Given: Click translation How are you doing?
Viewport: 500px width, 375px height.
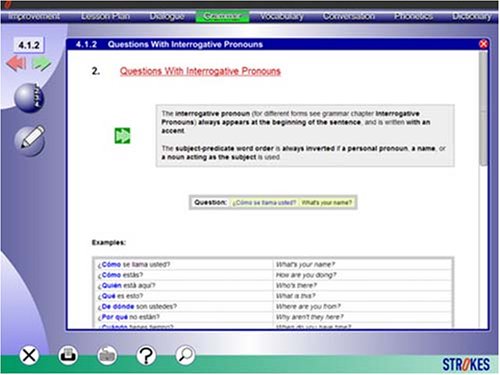Looking at the screenshot, I should [x=306, y=275].
